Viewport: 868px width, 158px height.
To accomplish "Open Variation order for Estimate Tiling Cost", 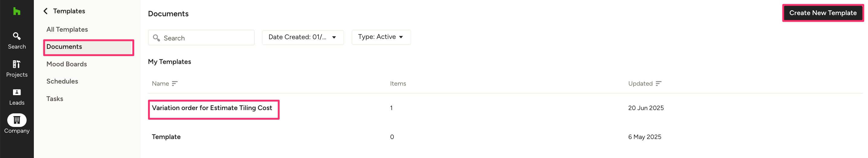I will pyautogui.click(x=212, y=108).
